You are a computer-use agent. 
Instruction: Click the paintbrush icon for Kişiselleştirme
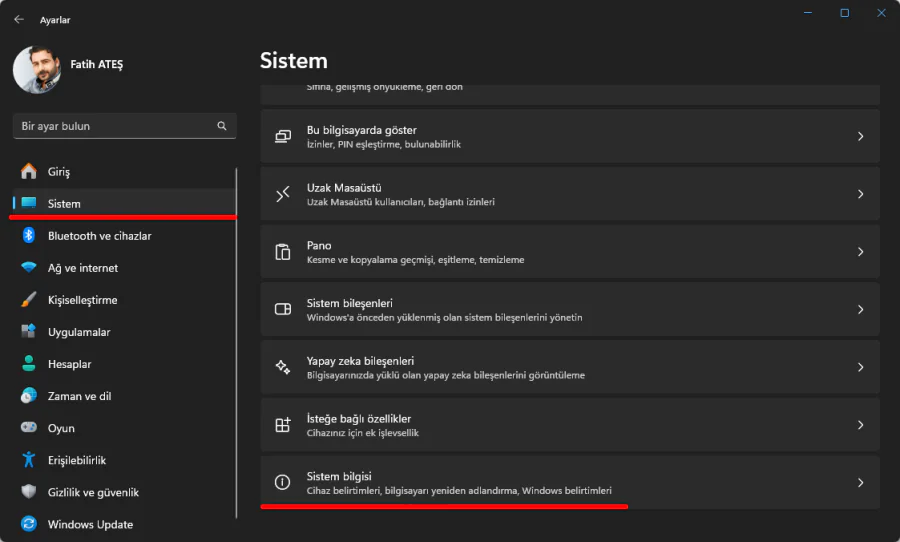pyautogui.click(x=29, y=300)
